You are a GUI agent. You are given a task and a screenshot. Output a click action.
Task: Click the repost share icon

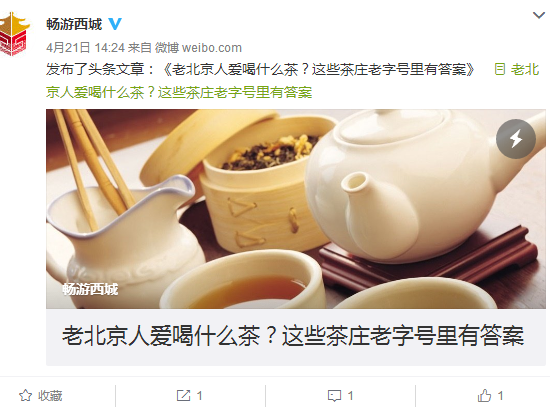tap(183, 396)
